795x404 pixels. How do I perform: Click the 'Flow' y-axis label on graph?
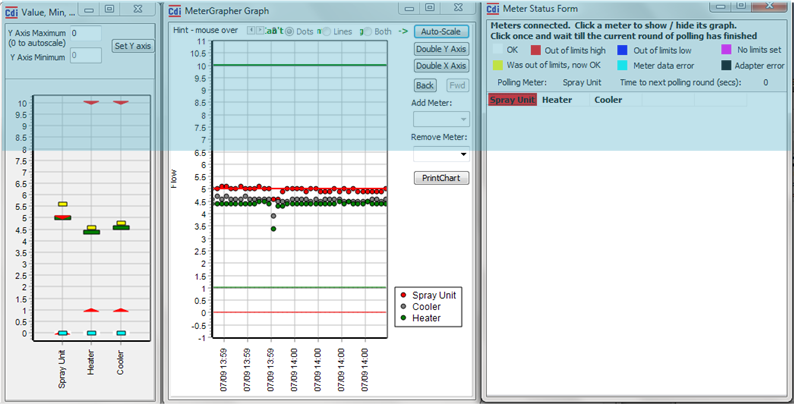[x=174, y=179]
